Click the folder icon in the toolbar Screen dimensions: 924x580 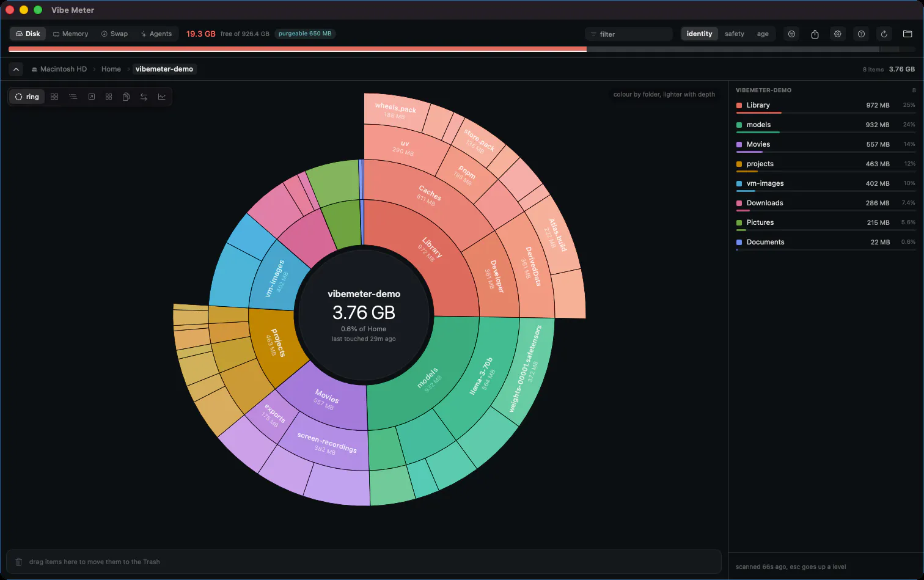908,34
